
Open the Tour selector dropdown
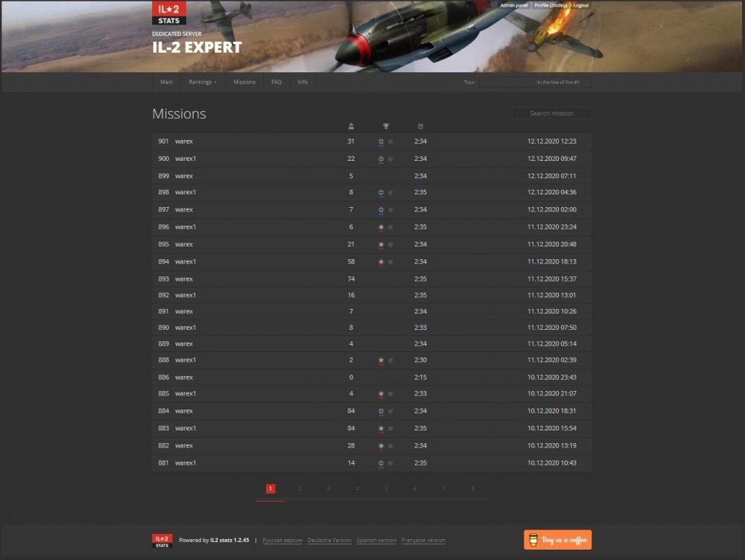pyautogui.click(x=536, y=82)
